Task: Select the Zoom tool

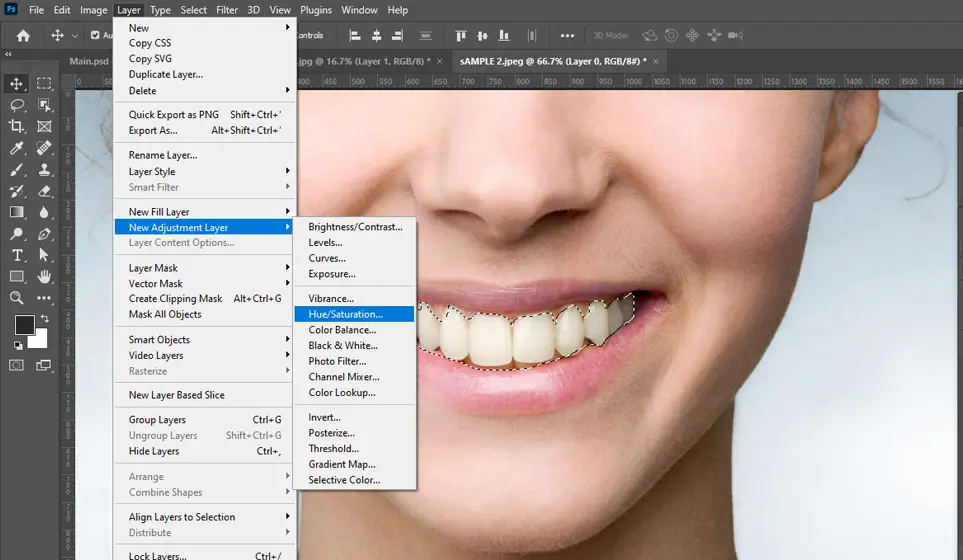Action: (x=17, y=298)
